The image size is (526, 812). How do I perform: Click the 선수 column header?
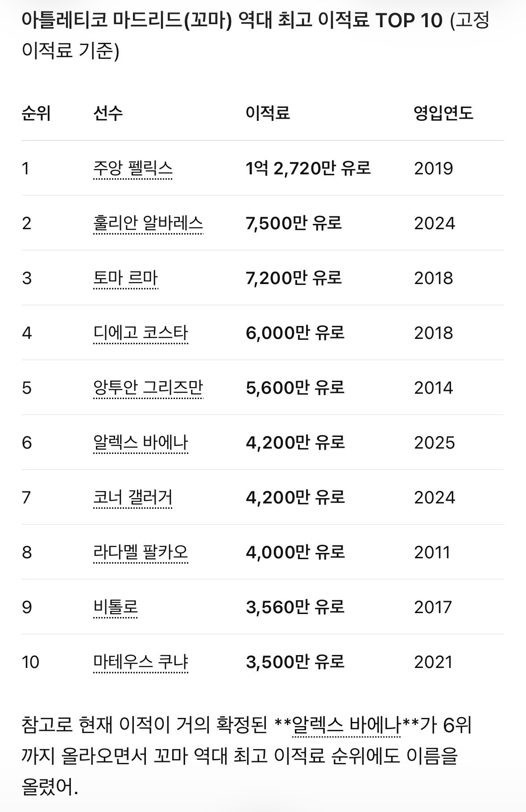[x=108, y=113]
